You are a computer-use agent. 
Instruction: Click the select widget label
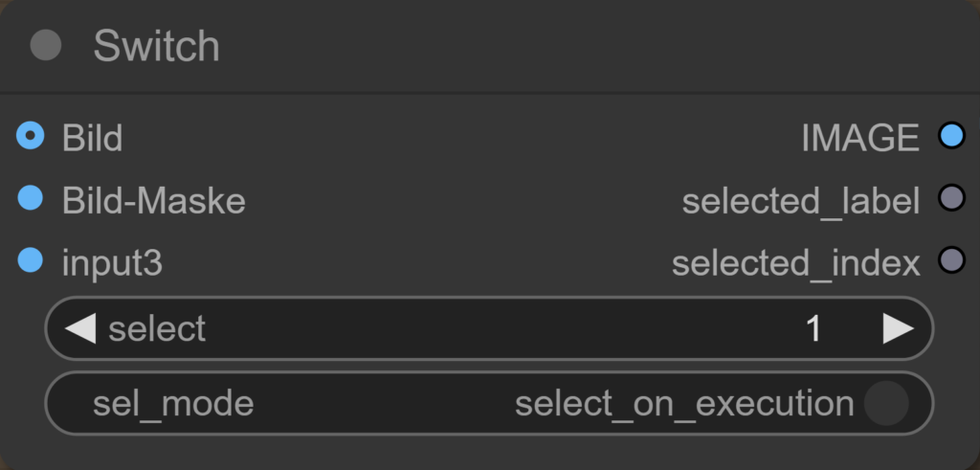(157, 328)
